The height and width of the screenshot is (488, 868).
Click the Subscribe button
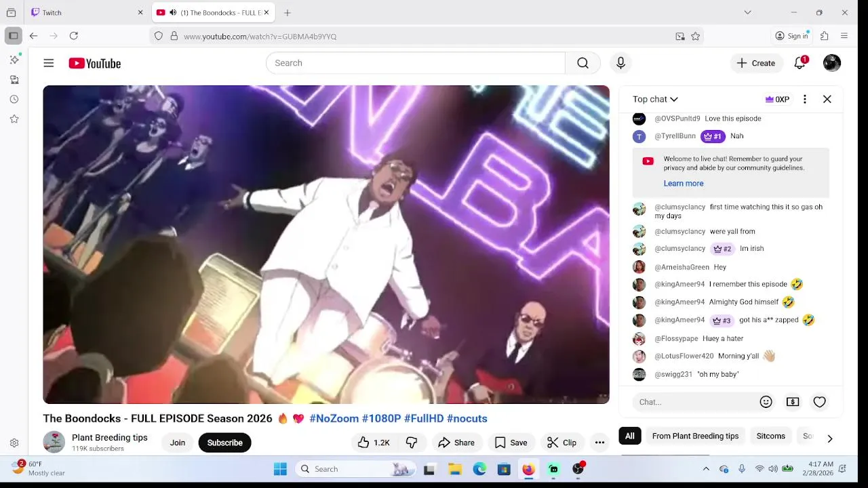pos(224,443)
